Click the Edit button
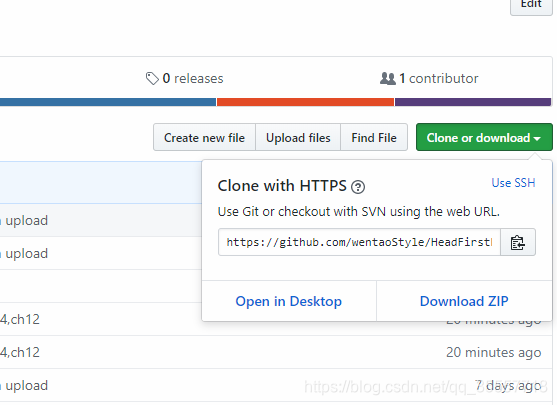The image size is (557, 405). (x=531, y=5)
